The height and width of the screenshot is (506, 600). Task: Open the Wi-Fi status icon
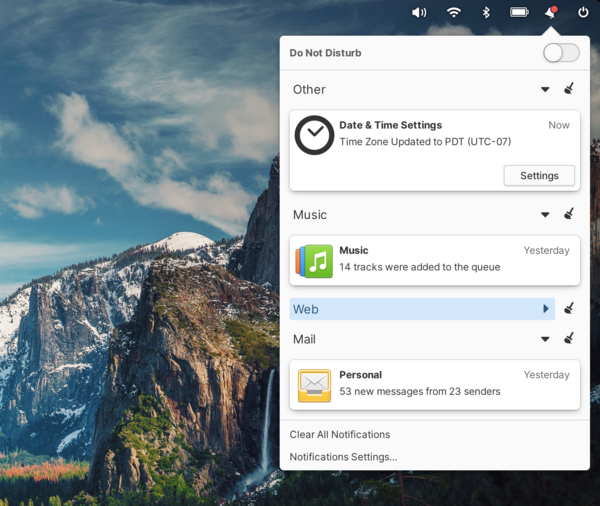(454, 12)
